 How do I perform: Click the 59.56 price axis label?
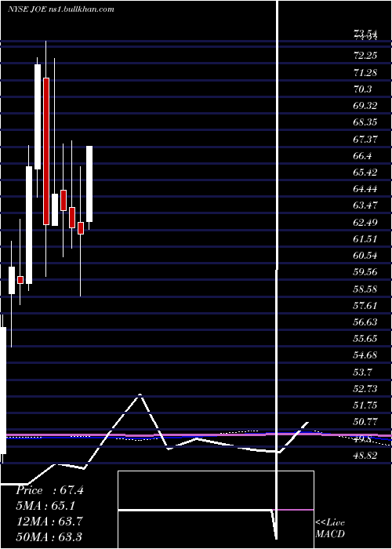coord(365,271)
